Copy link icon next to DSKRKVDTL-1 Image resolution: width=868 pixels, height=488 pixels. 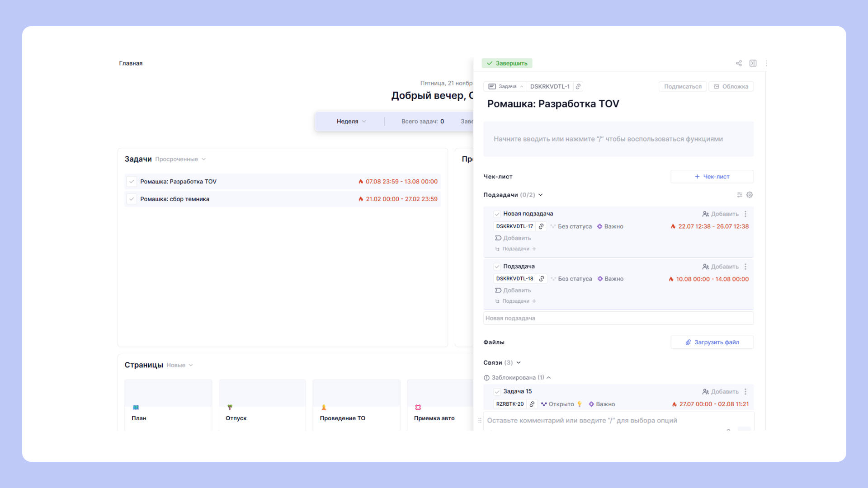578,86
